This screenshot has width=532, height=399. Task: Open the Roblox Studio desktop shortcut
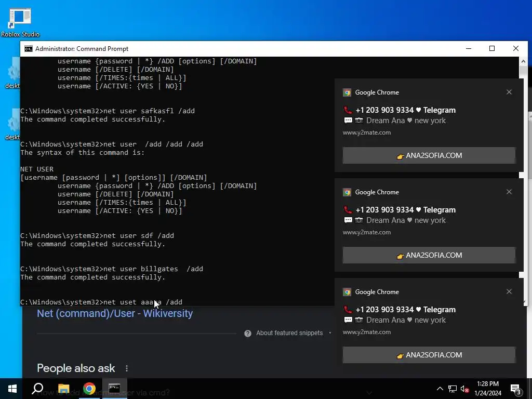[x=20, y=23]
